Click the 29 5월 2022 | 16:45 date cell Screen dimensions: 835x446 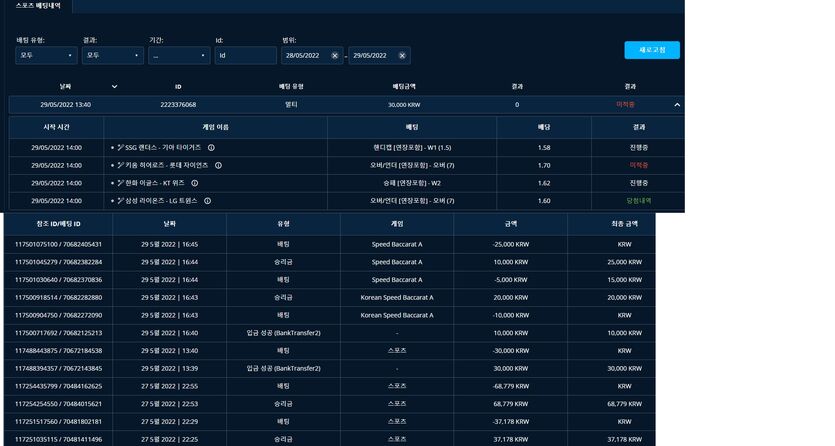169,244
